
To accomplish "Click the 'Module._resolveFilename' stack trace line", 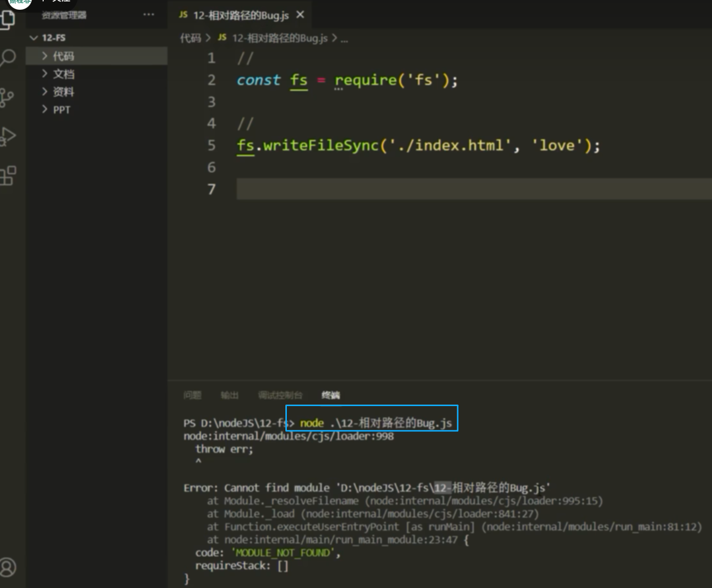I will (x=405, y=501).
